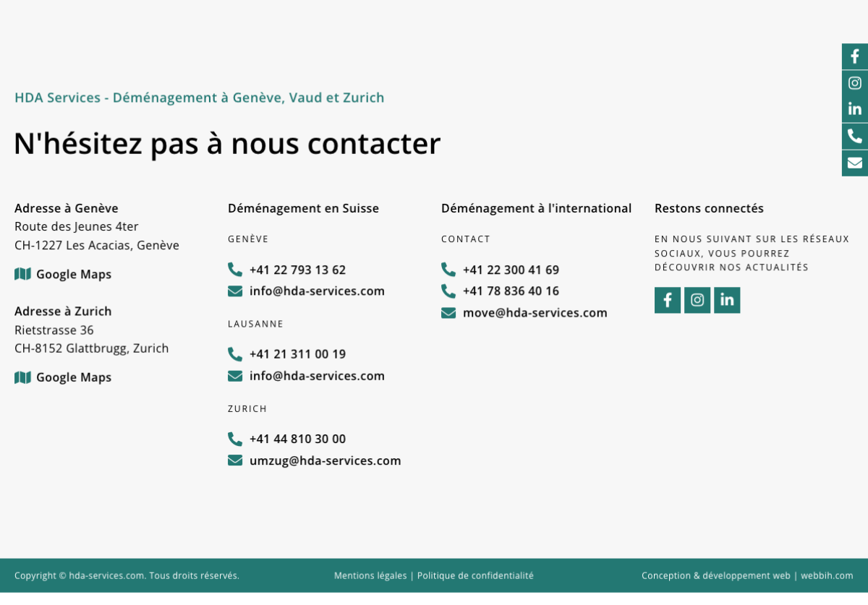868x605 pixels.
Task: Call Genève number +41 22 793 13 62
Action: pos(297,270)
